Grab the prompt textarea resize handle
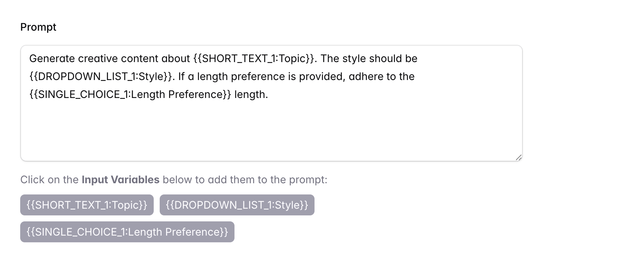This screenshot has height=267, width=644. coord(518,157)
